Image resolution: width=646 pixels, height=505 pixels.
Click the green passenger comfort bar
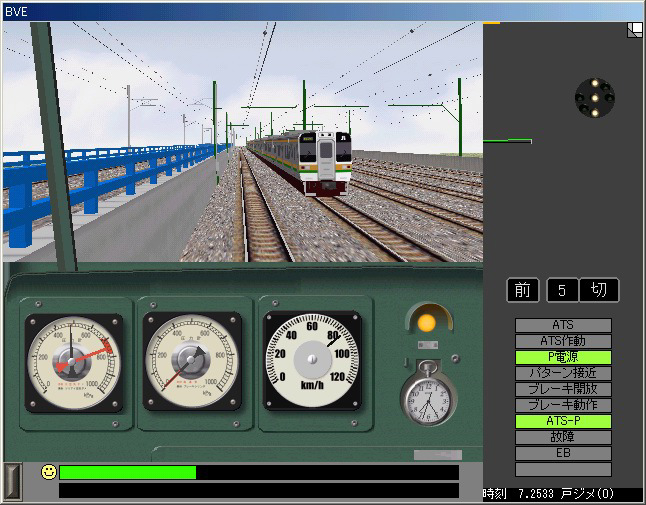[x=128, y=472]
